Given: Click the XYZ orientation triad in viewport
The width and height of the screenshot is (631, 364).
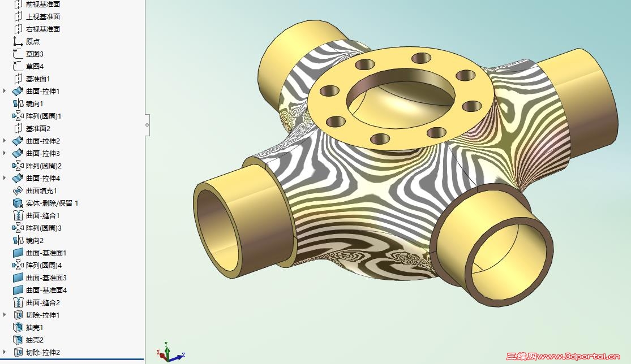Looking at the screenshot, I should (170, 352).
